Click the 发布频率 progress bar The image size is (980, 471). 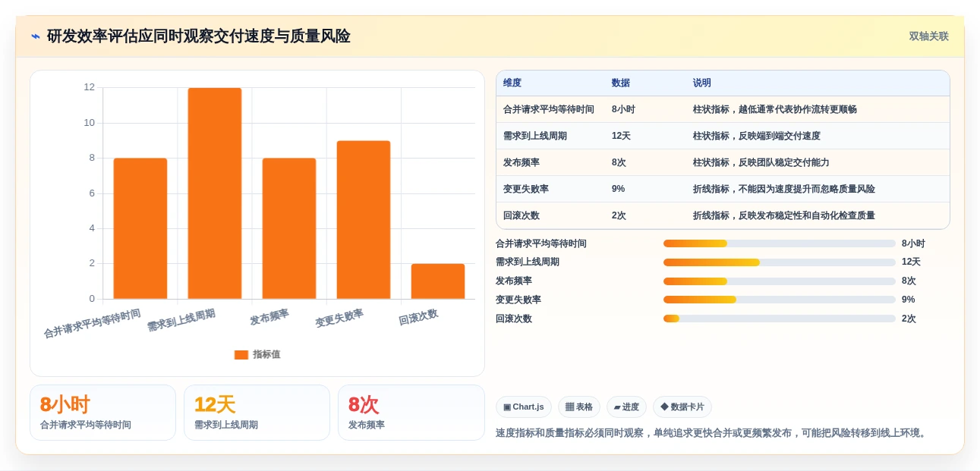(x=780, y=281)
